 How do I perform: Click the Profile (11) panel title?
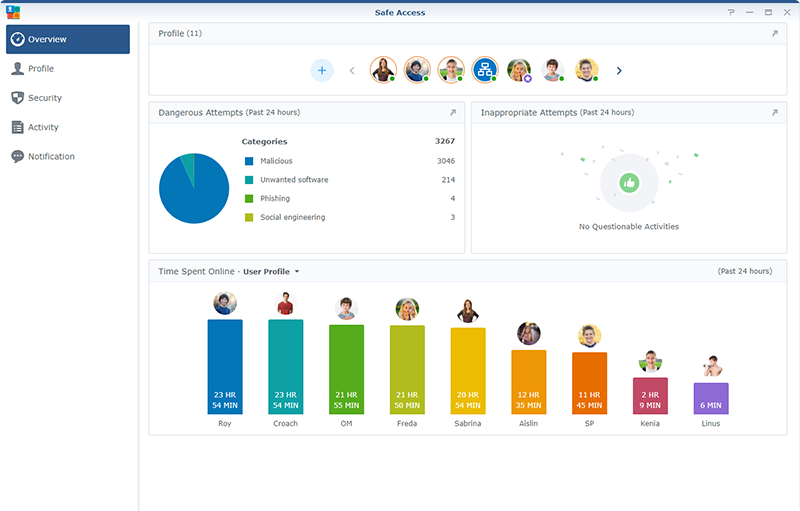pyautogui.click(x=180, y=34)
